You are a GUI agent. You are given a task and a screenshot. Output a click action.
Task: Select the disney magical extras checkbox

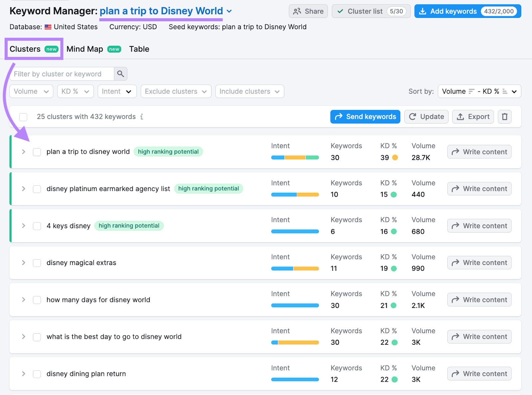[x=37, y=263]
